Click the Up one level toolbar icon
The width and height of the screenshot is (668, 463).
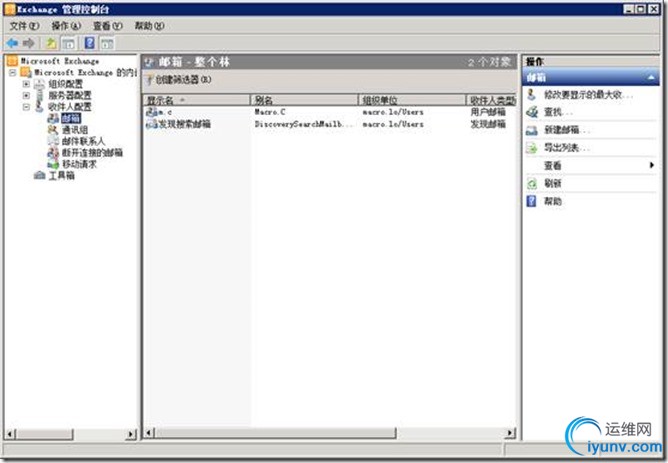click(x=51, y=43)
